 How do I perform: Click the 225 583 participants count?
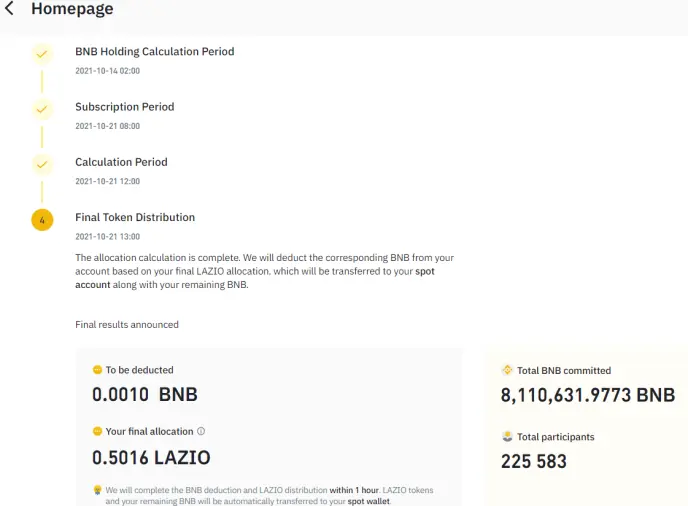coord(534,462)
